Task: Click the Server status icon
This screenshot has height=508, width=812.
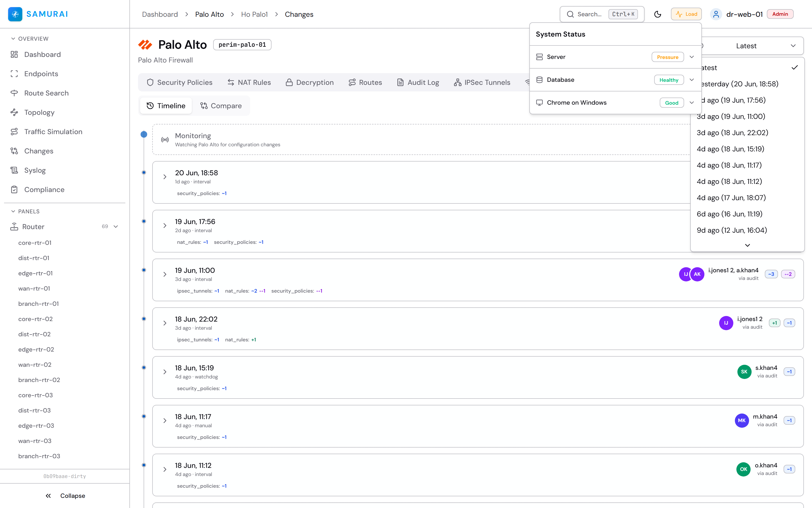Action: [x=539, y=57]
